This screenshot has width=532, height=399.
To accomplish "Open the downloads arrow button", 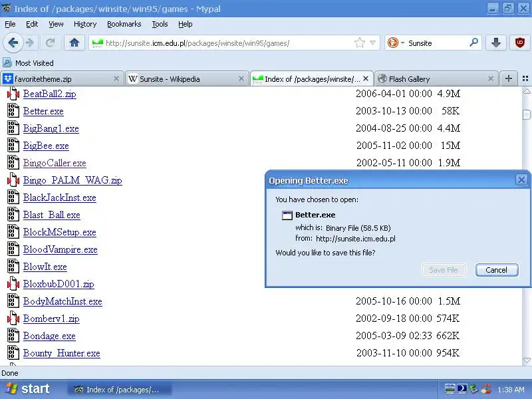I will click(x=496, y=43).
